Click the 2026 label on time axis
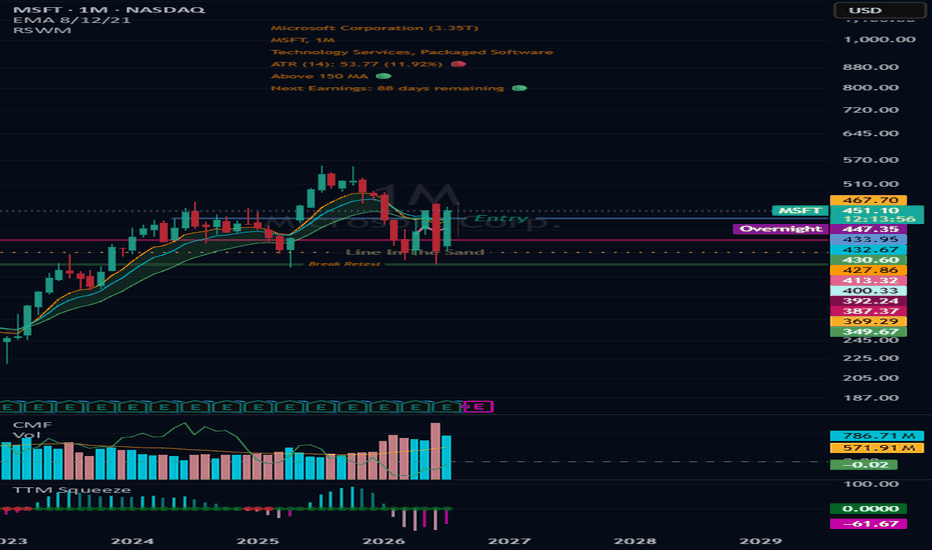Screen dimensions: 932x550 pos(383,541)
